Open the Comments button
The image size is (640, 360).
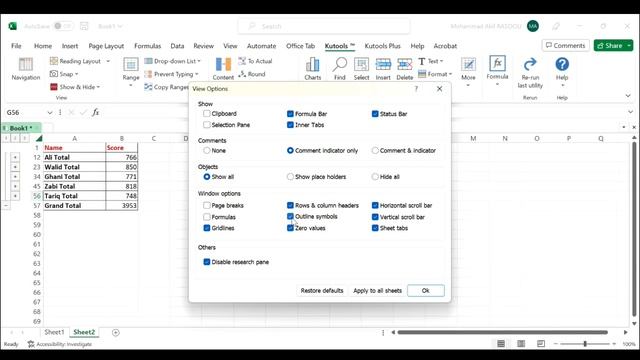(x=565, y=45)
